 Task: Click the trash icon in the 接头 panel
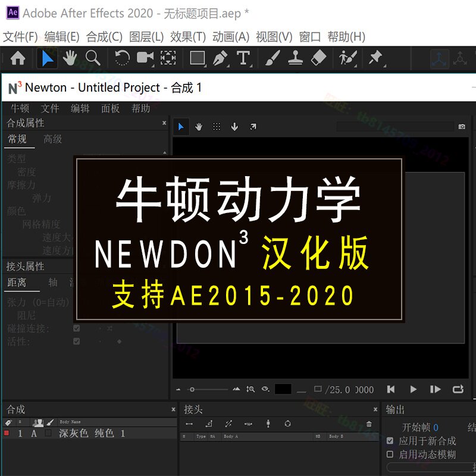pos(369,424)
